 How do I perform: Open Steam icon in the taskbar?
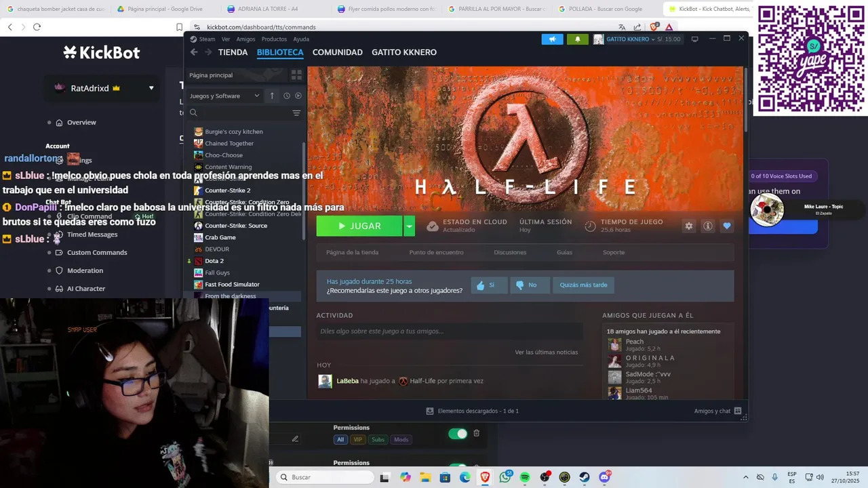(x=584, y=477)
